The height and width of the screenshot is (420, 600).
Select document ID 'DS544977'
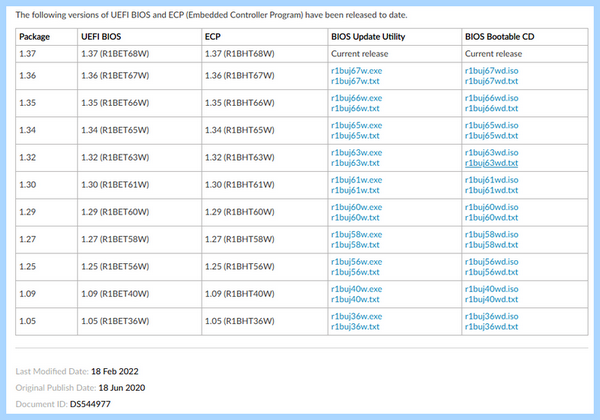(x=90, y=404)
